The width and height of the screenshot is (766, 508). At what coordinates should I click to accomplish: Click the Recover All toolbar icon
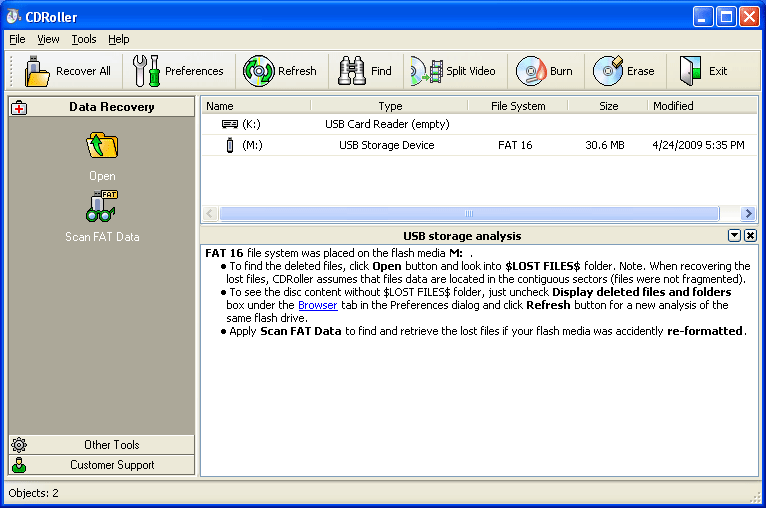click(x=37, y=71)
